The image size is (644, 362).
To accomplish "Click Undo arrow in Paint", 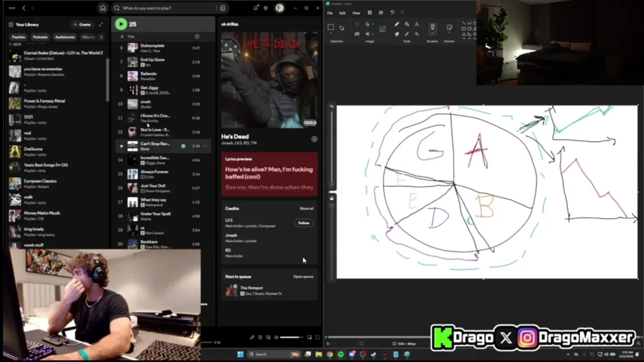I will [392, 13].
